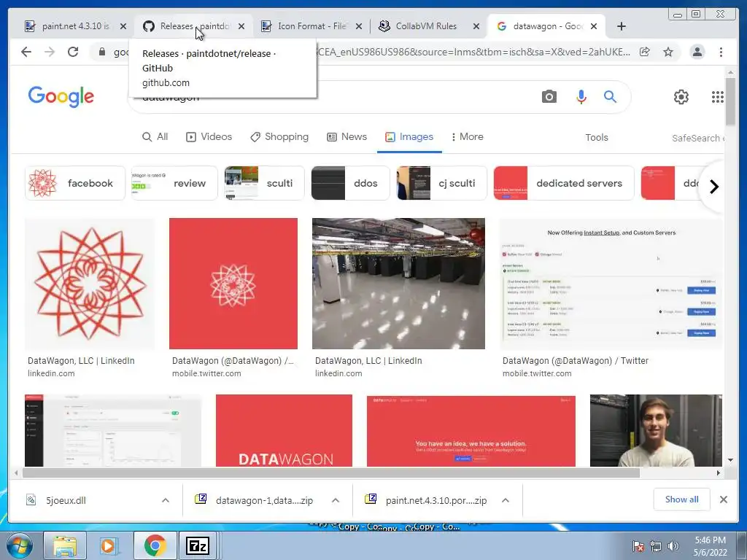
Task: Filter images by dedicated servers chip
Action: pos(564,183)
